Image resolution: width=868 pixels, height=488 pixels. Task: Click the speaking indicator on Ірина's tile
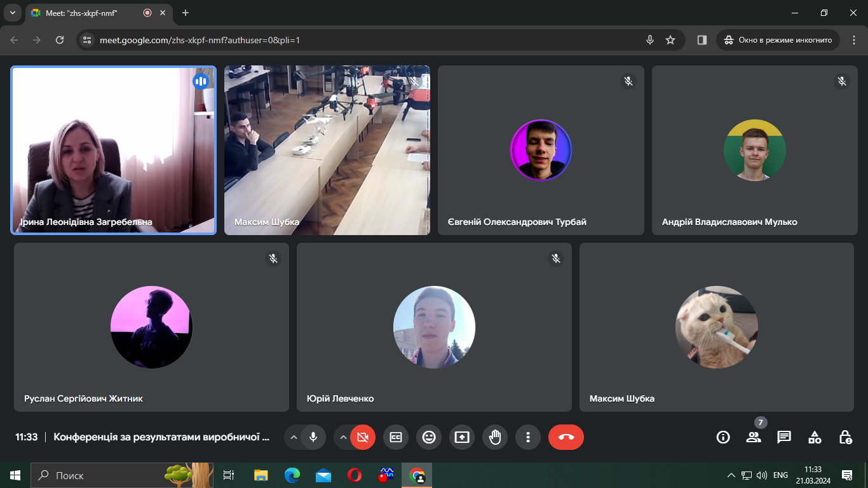point(201,81)
